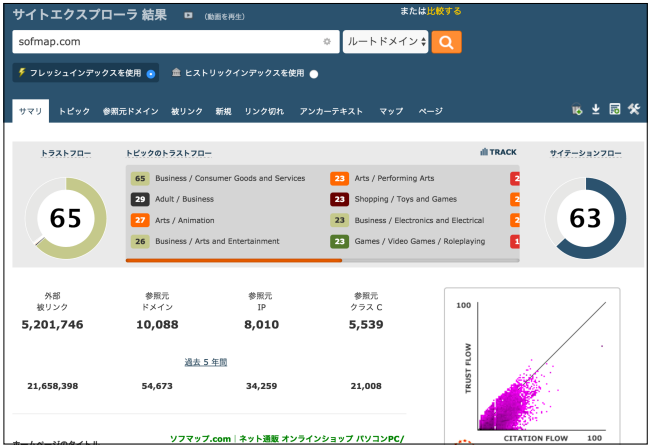The height and width of the screenshot is (448, 651).
Task: Click the トラストフロー heading link
Action: pos(66,153)
